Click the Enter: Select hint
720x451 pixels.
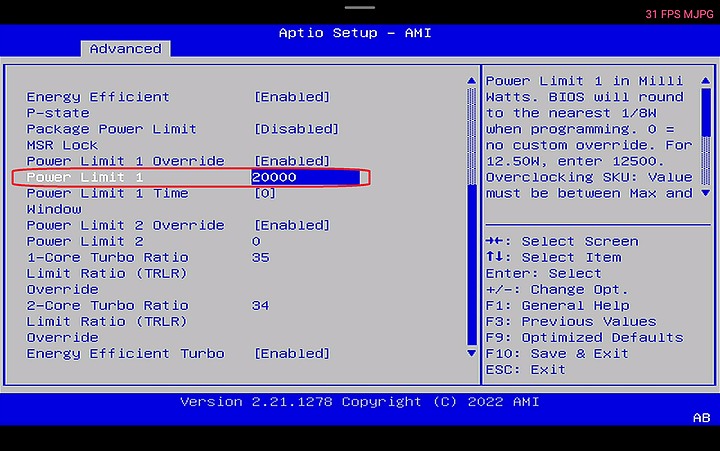point(543,273)
